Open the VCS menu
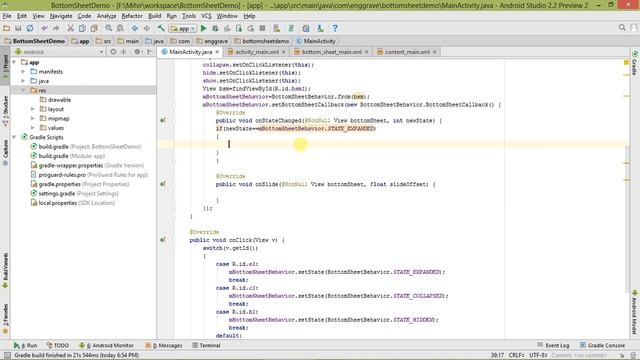Screen dimensions: 640x360 point(206,16)
